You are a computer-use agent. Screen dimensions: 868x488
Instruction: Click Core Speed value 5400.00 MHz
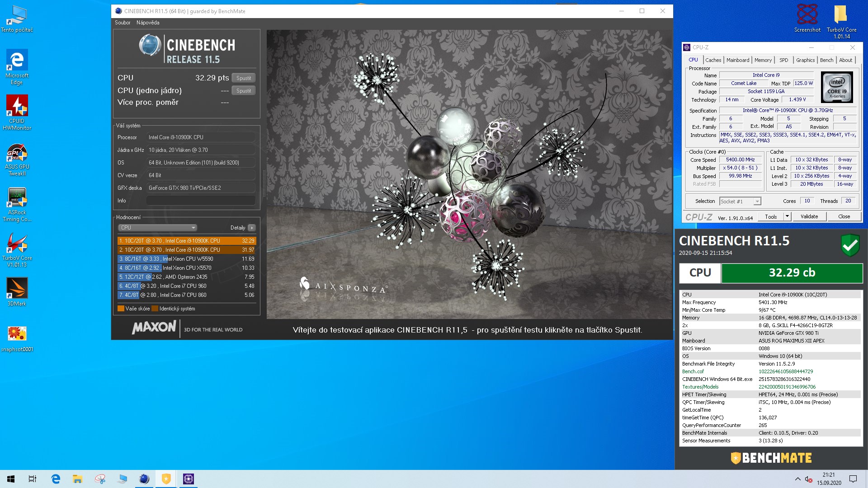click(x=740, y=160)
